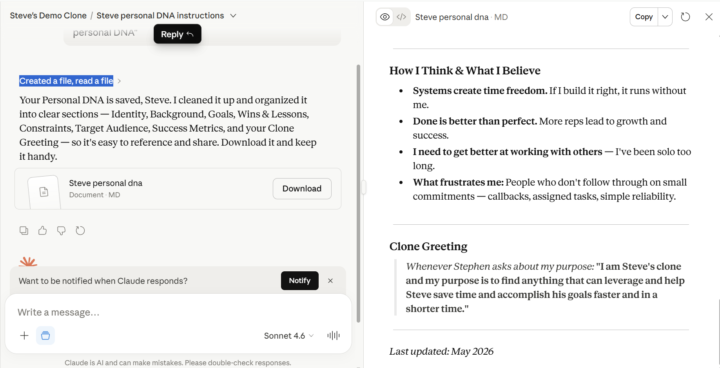Expand the 'Created a file, read a file' steps
Viewport: 720px width, 368px height.
point(70,81)
